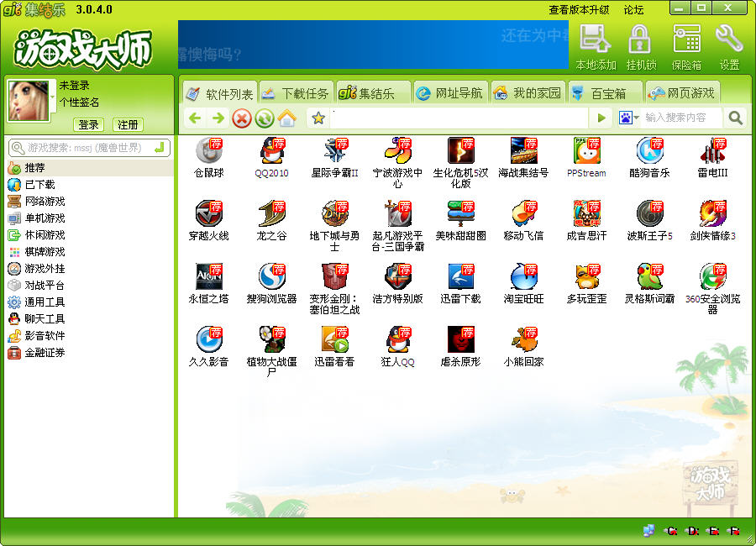The height and width of the screenshot is (546, 756).
Task: Go to the home page icon
Action: (287, 118)
